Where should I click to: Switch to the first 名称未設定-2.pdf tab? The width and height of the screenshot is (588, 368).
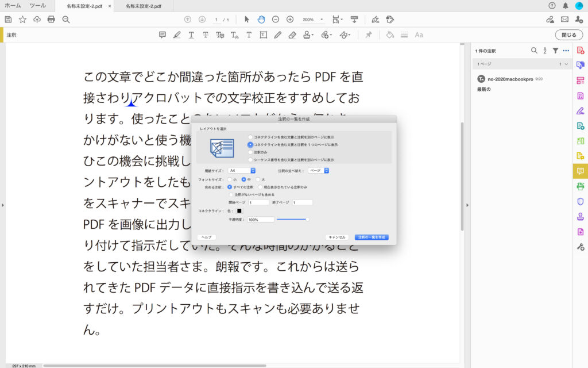tap(84, 6)
